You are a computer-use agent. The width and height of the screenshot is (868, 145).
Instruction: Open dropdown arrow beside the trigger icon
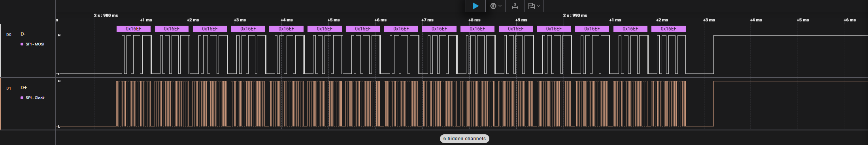coord(500,6)
